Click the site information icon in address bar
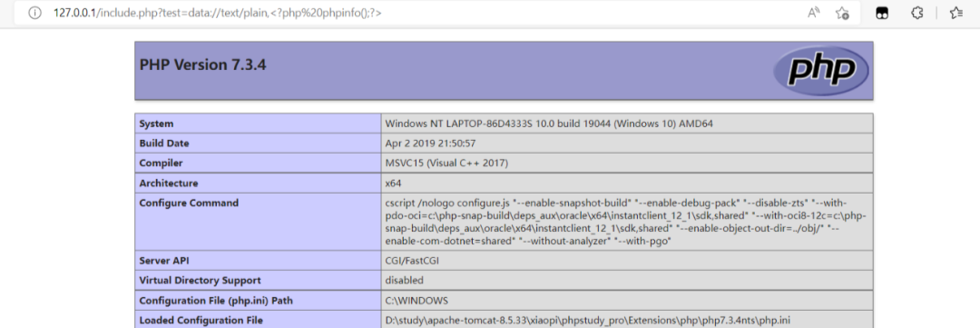This screenshot has height=328, width=980. click(x=34, y=13)
